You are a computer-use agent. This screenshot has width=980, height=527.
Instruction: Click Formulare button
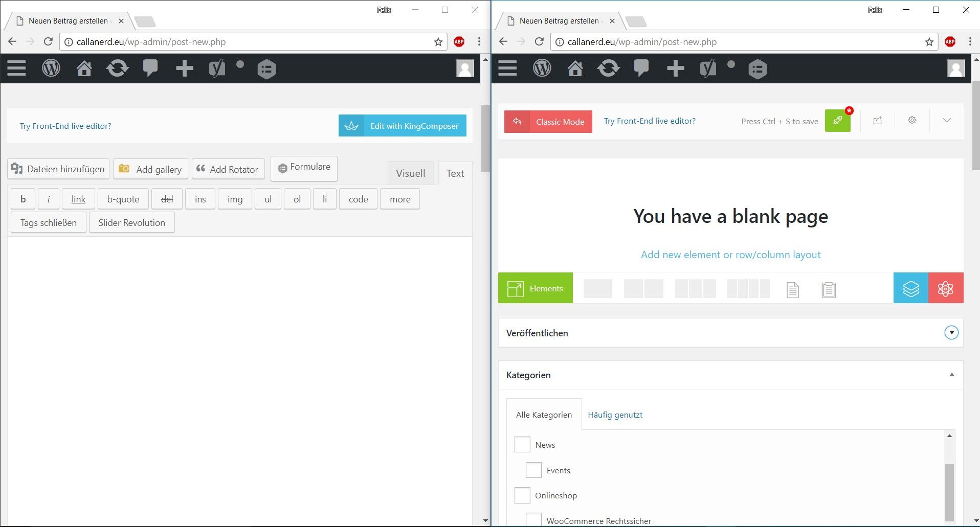(x=304, y=168)
